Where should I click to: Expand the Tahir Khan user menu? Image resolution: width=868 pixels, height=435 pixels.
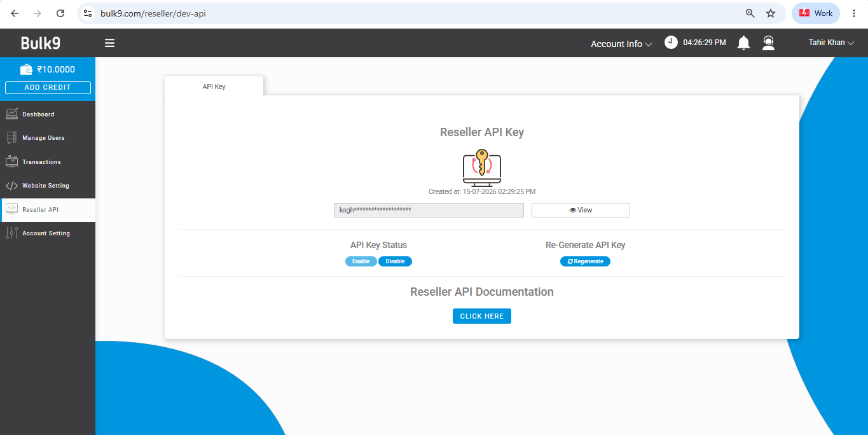pos(831,43)
